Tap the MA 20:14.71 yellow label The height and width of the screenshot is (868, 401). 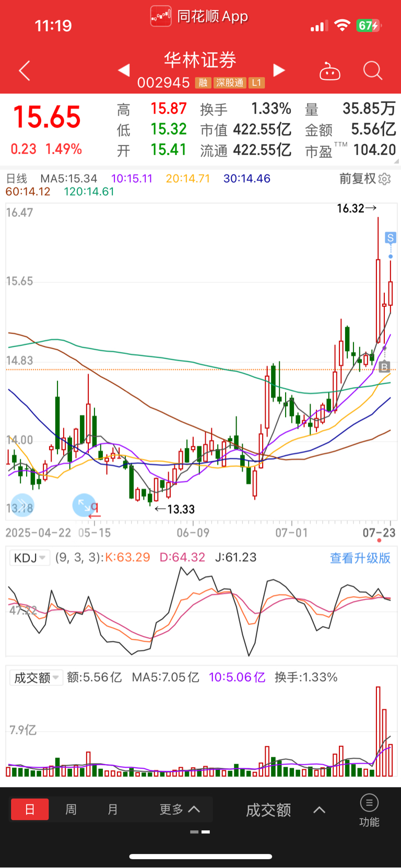coord(188,179)
